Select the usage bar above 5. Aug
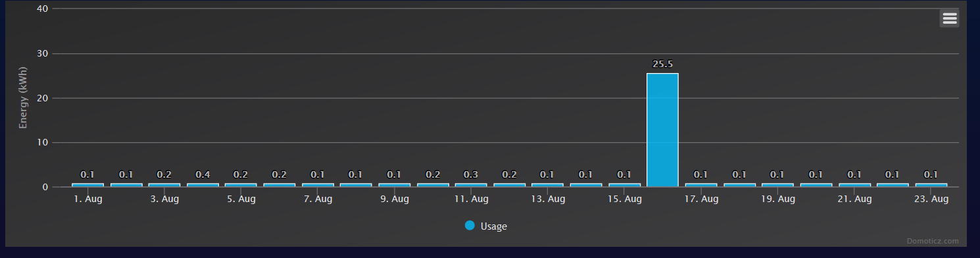980x258 pixels. point(241,185)
